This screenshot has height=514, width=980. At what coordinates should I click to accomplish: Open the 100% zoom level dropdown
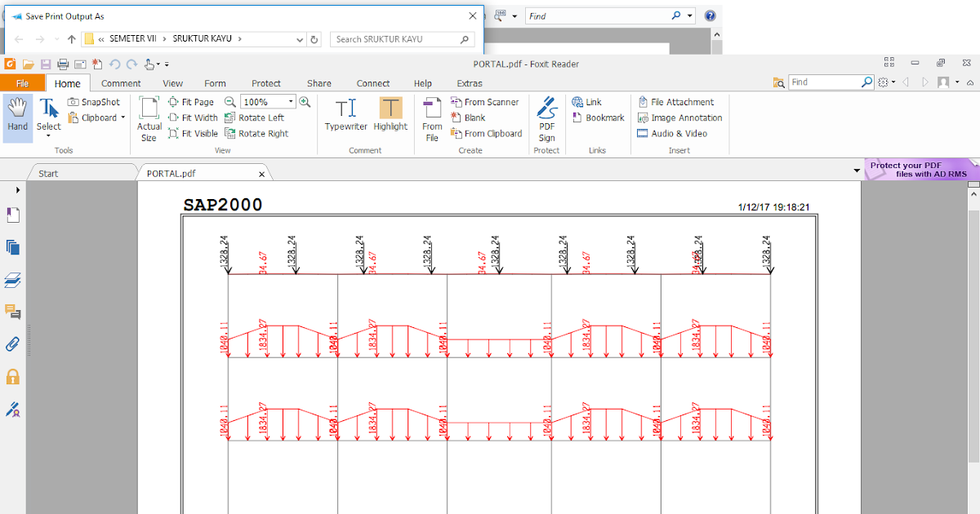pos(291,102)
